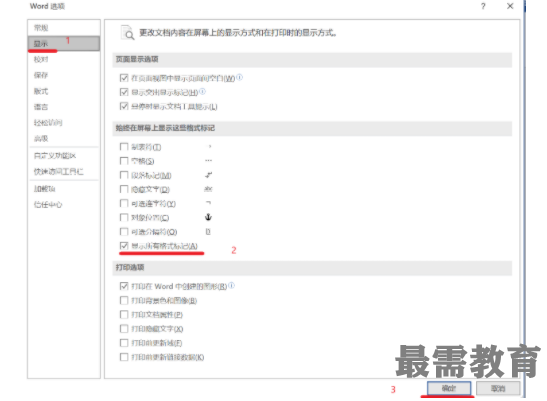547x401 pixels.
Task: Open the help question mark icon
Action: click(x=483, y=6)
